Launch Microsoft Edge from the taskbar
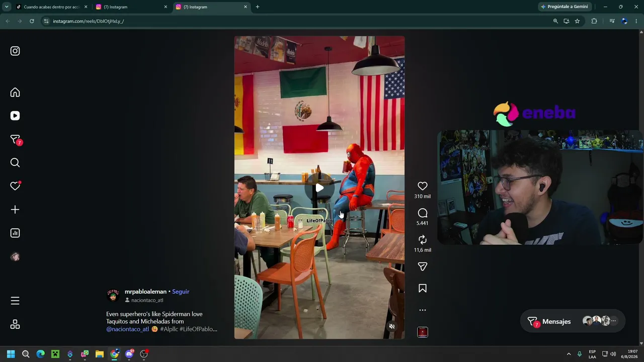This screenshot has height=362, width=644. click(40, 354)
